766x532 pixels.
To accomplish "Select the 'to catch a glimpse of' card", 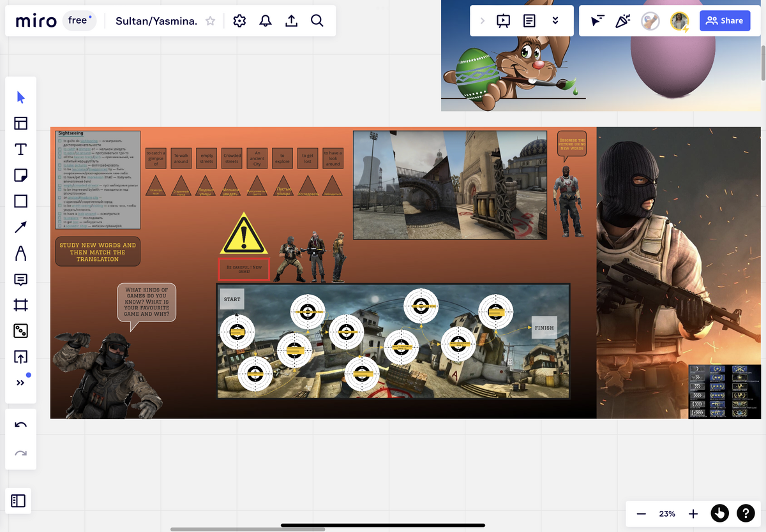I will pos(155,158).
